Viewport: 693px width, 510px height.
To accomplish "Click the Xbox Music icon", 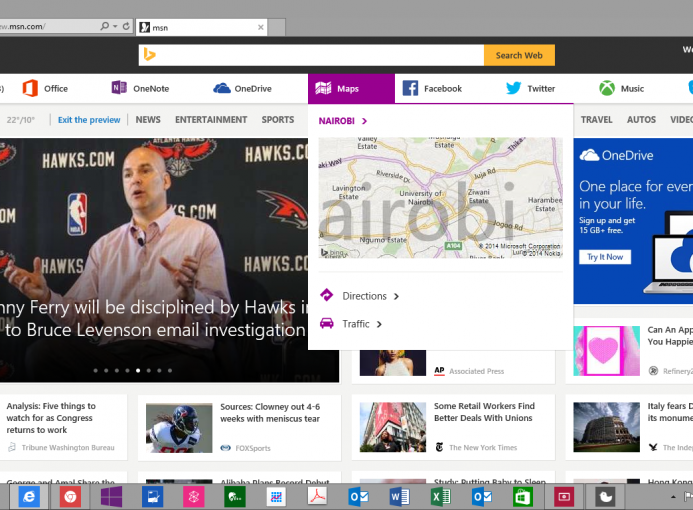I will [606, 88].
